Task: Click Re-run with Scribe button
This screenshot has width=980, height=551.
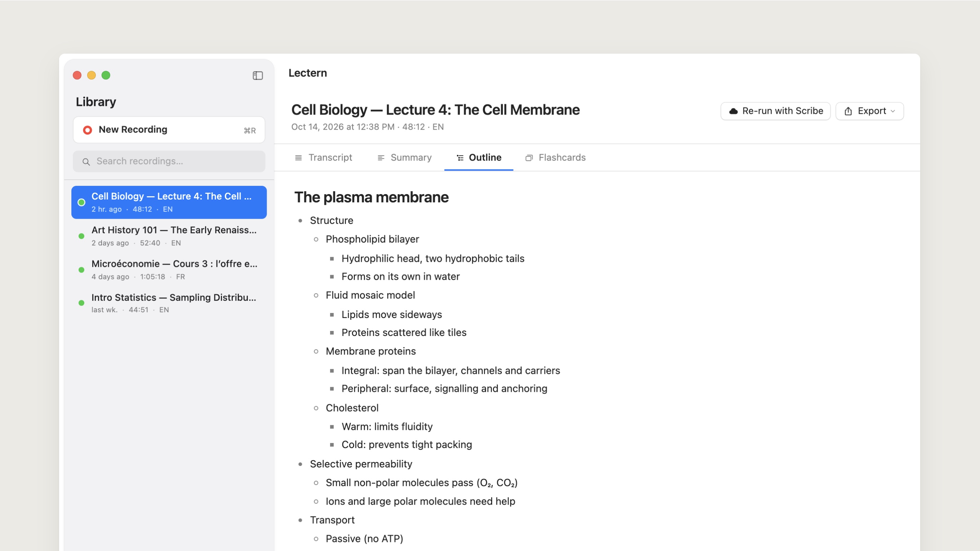Action: (x=775, y=111)
